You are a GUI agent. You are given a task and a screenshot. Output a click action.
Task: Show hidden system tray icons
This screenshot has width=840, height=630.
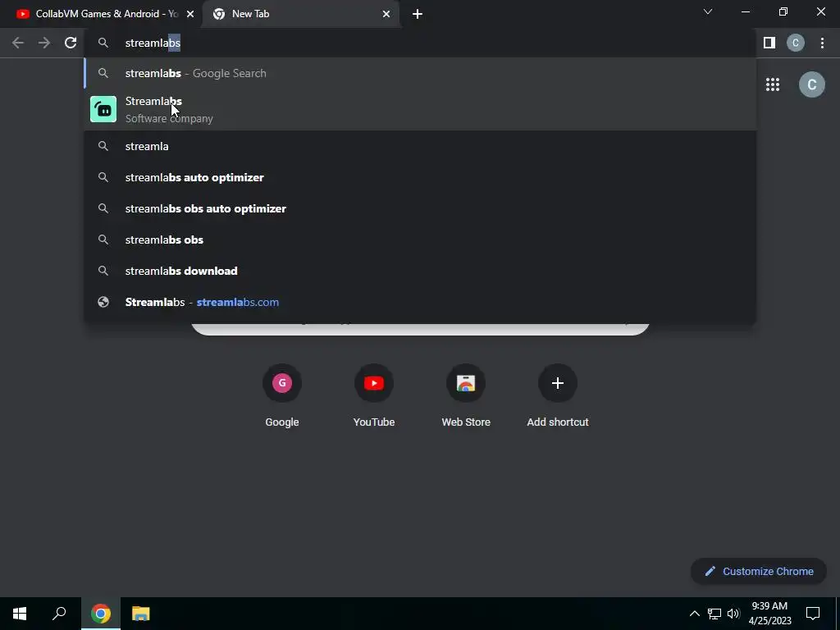coord(694,614)
